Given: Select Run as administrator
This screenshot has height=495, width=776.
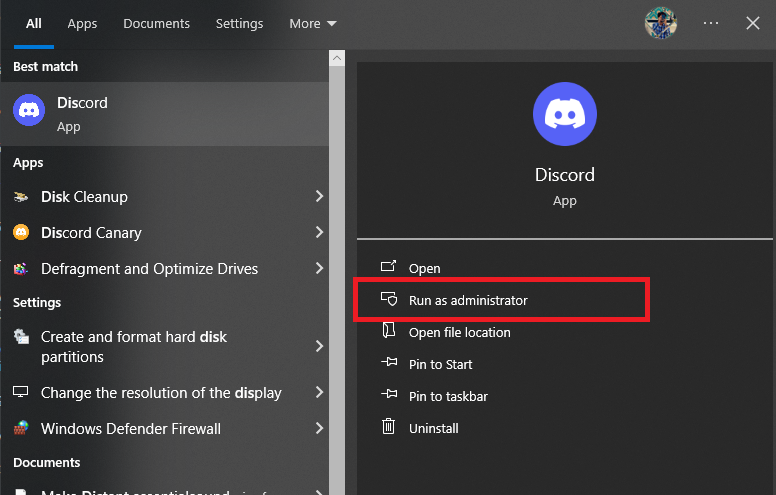Looking at the screenshot, I should 468,300.
